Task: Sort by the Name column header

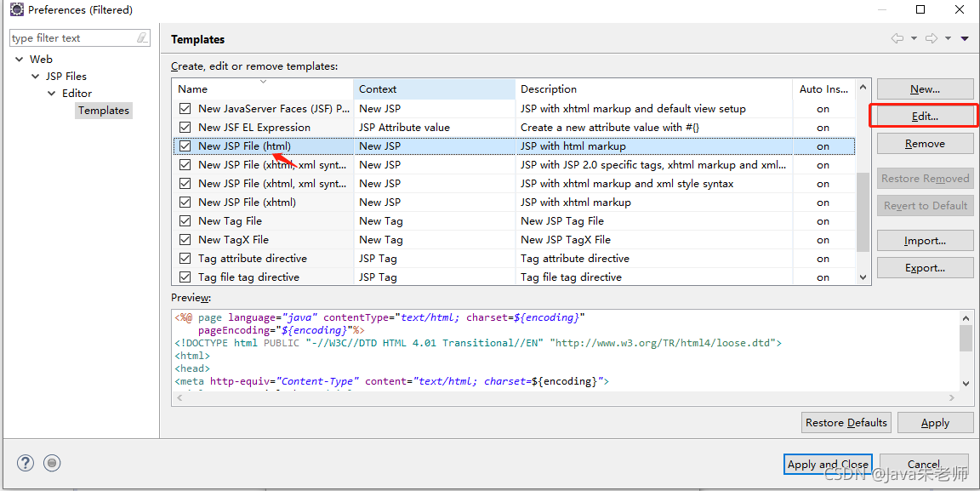Action: [x=263, y=88]
